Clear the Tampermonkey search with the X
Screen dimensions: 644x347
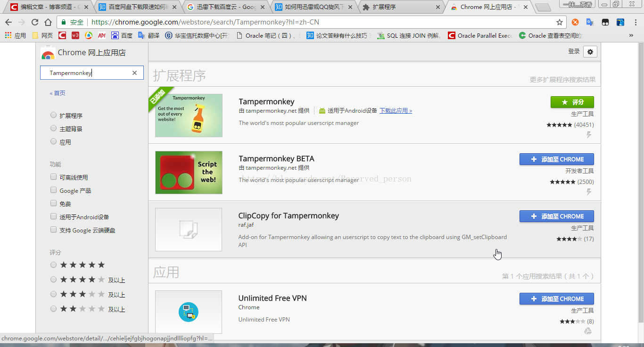point(134,73)
